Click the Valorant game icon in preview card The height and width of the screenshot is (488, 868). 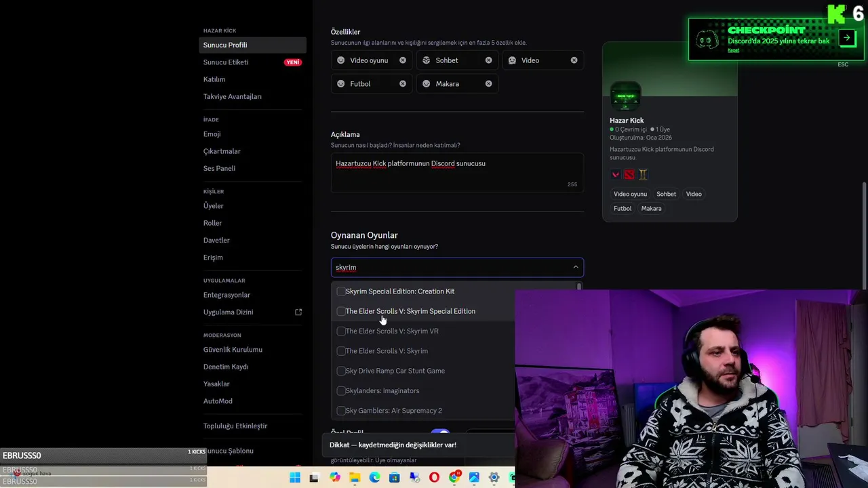[616, 174]
